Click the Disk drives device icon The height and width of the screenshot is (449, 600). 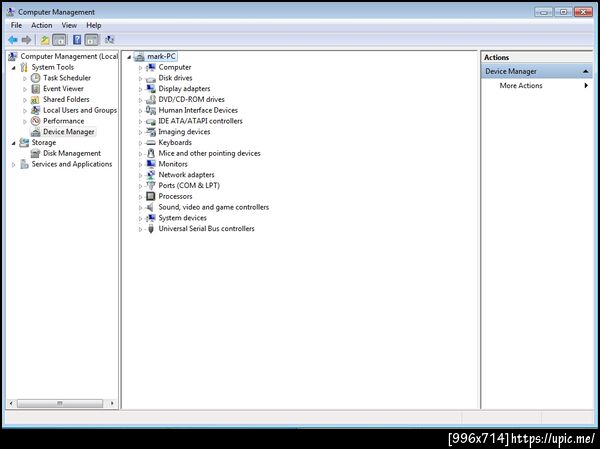point(151,78)
